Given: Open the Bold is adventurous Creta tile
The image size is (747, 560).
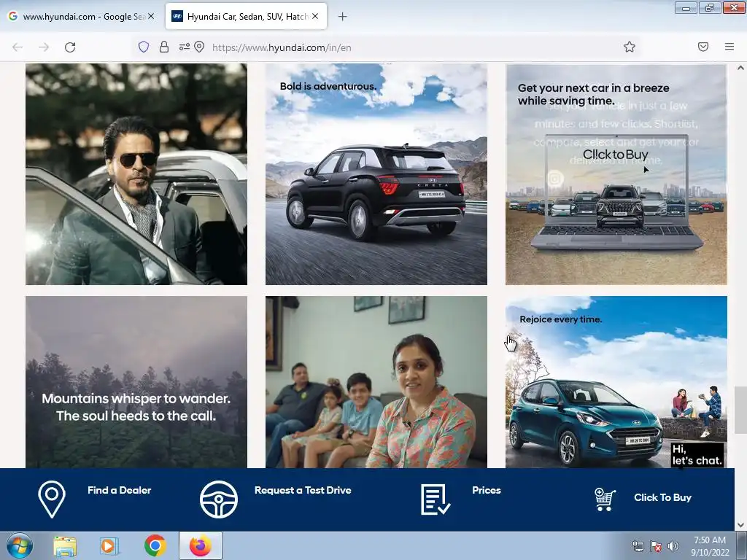Looking at the screenshot, I should [376, 174].
